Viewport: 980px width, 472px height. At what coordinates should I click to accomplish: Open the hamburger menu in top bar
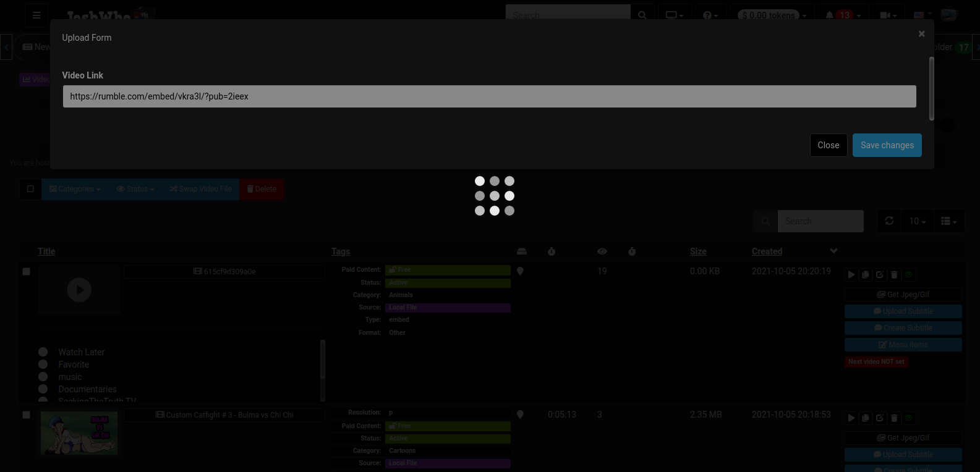(x=36, y=15)
